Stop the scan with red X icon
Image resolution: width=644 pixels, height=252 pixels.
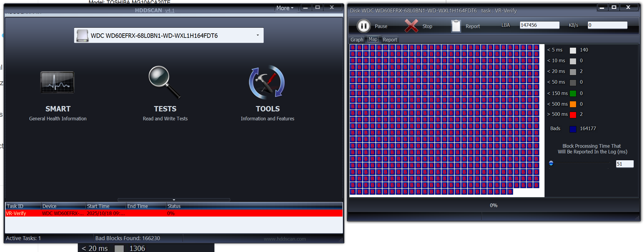point(411,26)
